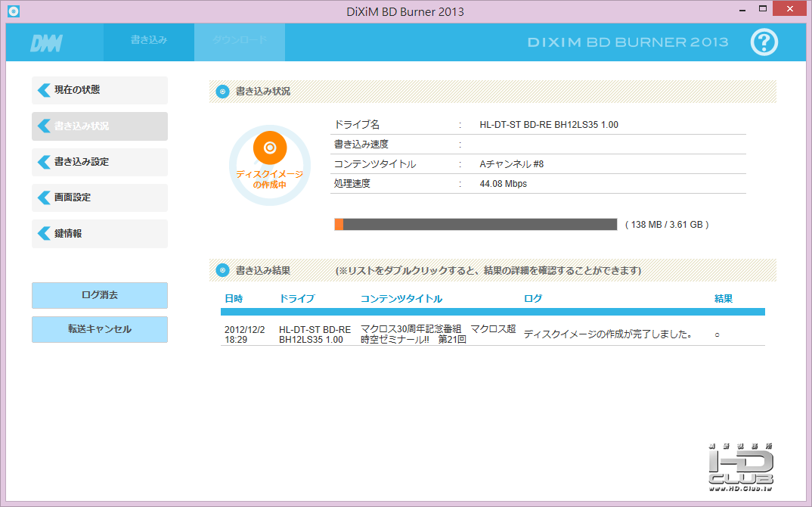
Task: Click the disc icon beside 書き込み結果 header
Action: tap(223, 270)
